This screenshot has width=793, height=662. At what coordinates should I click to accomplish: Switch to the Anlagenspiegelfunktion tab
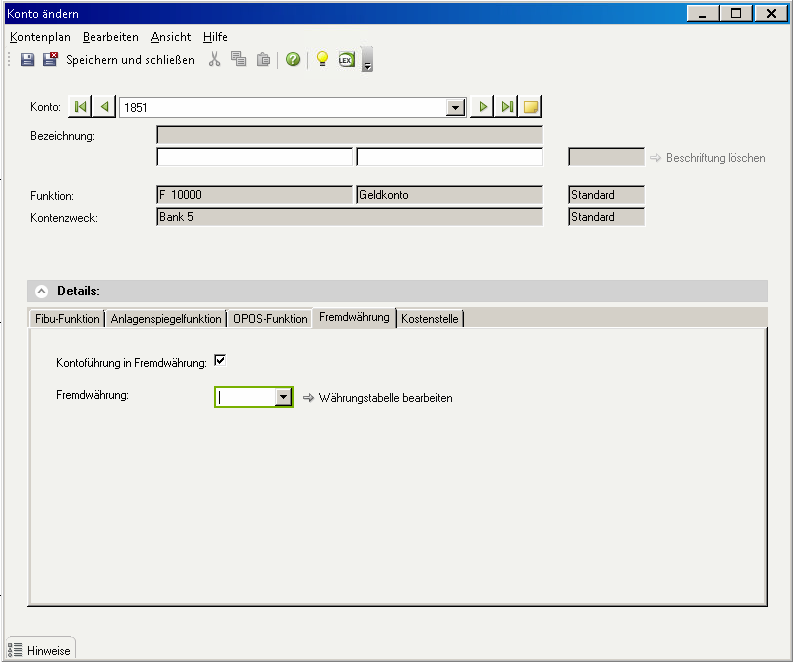click(x=166, y=319)
